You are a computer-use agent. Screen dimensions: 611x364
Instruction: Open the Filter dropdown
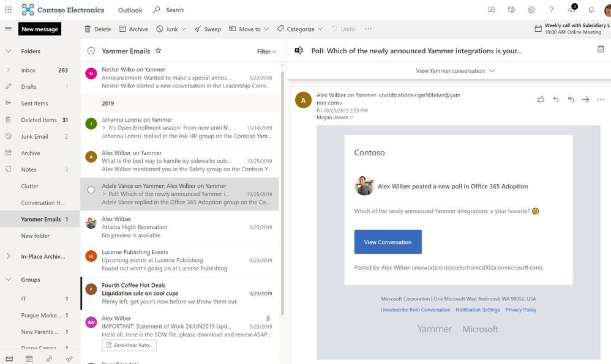tap(266, 51)
